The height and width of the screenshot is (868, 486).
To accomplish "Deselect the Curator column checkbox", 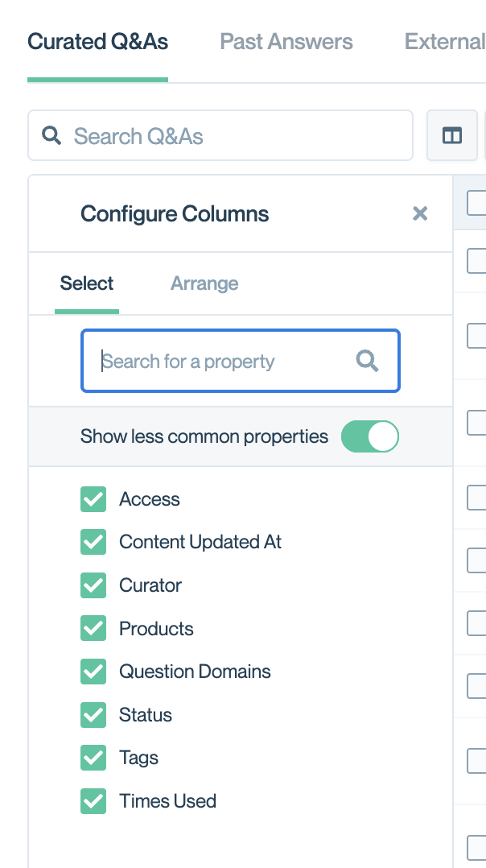I will tap(93, 585).
